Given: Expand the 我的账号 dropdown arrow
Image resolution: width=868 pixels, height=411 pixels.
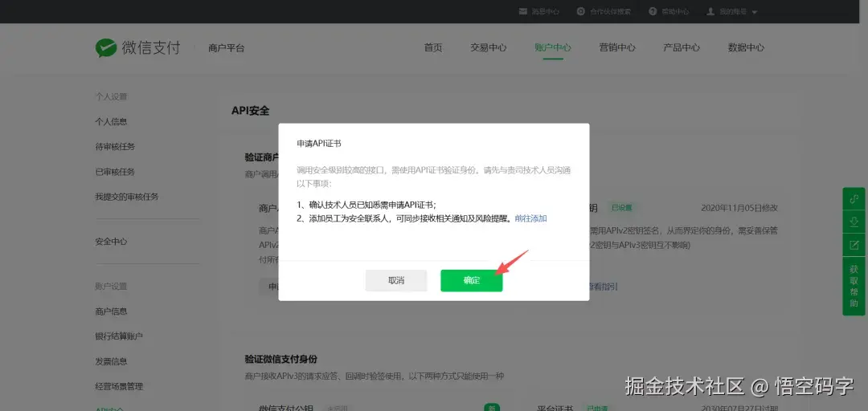Looking at the screenshot, I should (755, 11).
